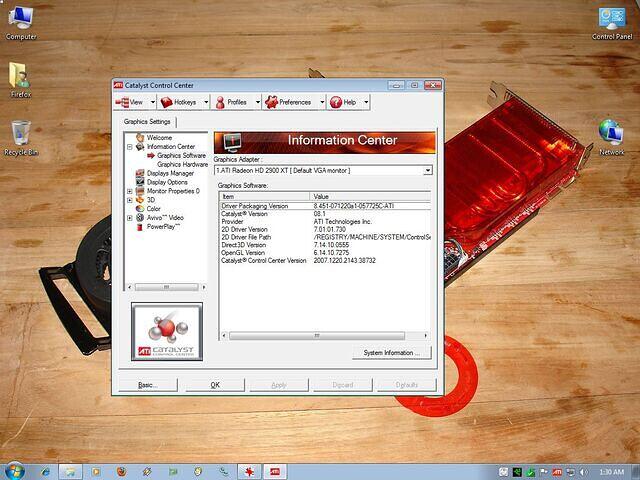Select the Graphics Settings tab
This screenshot has height=480, width=640.
tap(147, 122)
